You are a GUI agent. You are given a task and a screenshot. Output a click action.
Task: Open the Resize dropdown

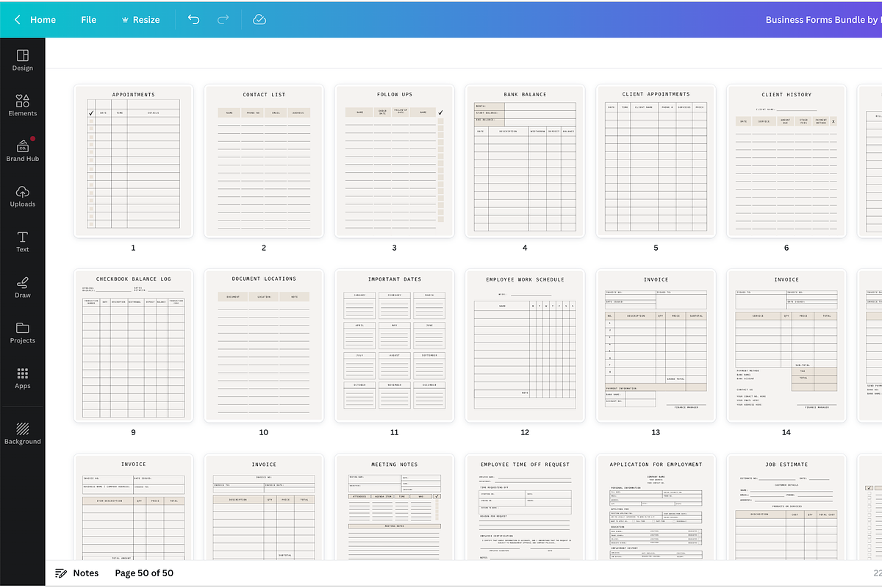(x=140, y=20)
